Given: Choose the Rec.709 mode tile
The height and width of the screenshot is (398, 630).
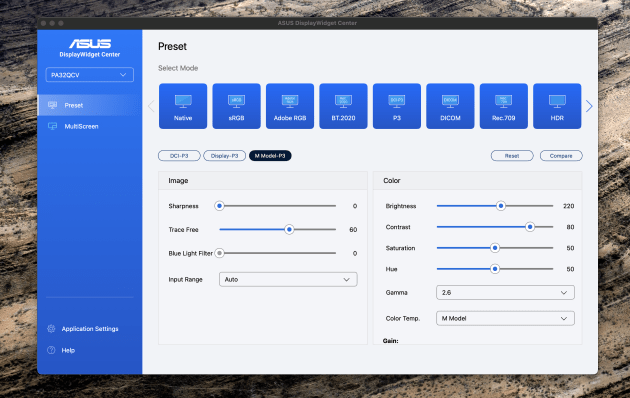Looking at the screenshot, I should coord(503,106).
